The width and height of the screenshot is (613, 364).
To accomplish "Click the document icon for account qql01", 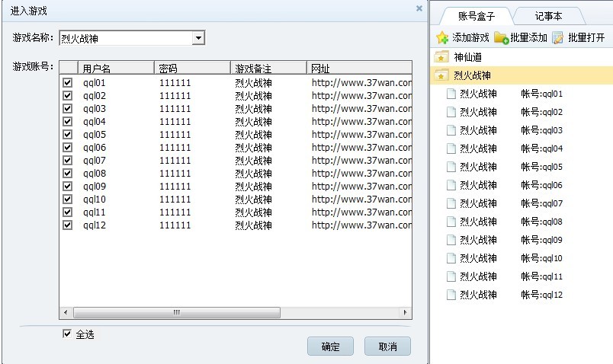I will [x=451, y=94].
